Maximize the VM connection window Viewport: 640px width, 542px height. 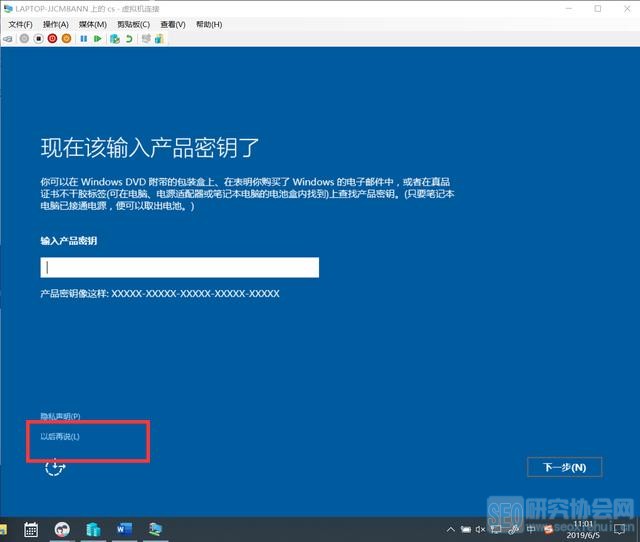(x=598, y=9)
